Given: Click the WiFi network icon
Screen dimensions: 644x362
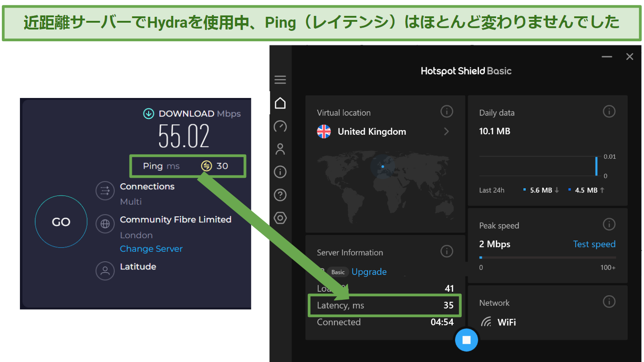Looking at the screenshot, I should click(x=486, y=322).
